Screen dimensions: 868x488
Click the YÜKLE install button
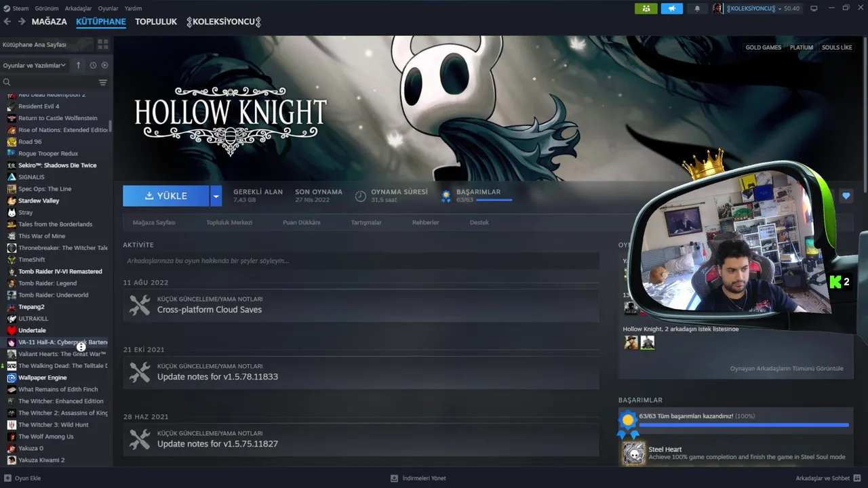coord(166,196)
